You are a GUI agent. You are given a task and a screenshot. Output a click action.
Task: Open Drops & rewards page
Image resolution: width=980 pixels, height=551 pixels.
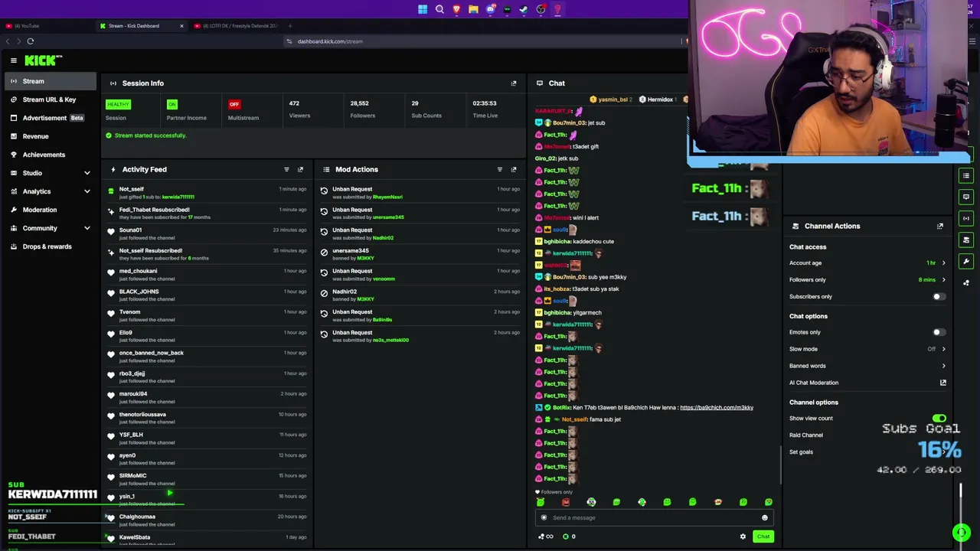[49, 246]
